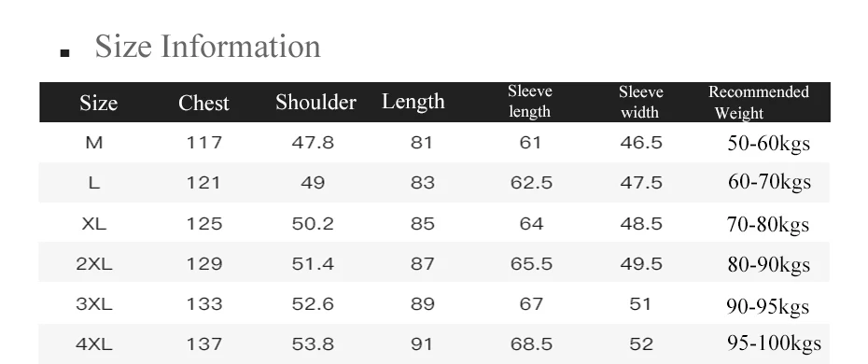Select the 95-100kgs weight cell
This screenshot has width=868, height=364.
point(774,343)
